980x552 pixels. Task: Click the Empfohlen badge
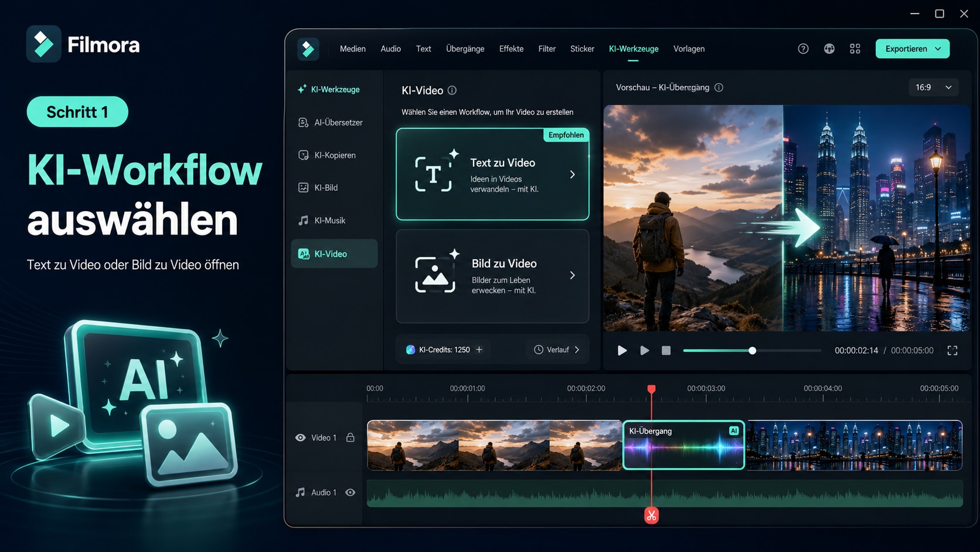[566, 135]
